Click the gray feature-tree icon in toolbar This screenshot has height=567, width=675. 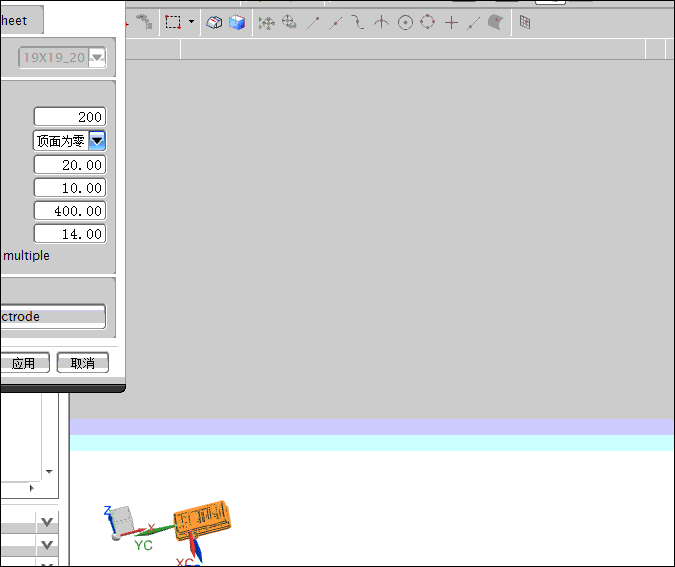(144, 22)
